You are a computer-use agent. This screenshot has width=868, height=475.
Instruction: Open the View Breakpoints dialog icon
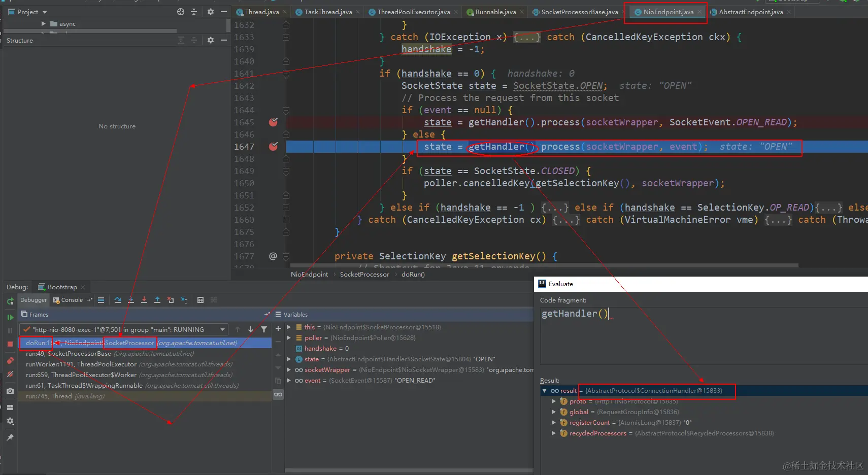(x=10, y=361)
